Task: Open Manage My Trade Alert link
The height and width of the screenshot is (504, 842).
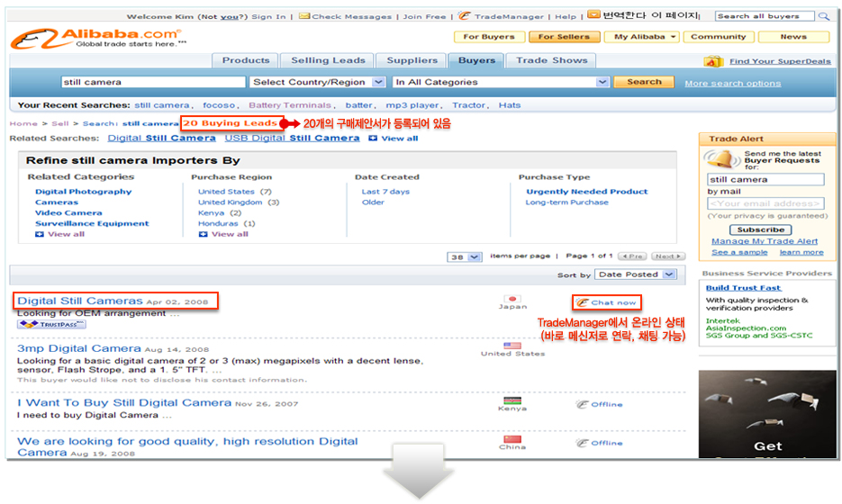Action: [x=765, y=241]
